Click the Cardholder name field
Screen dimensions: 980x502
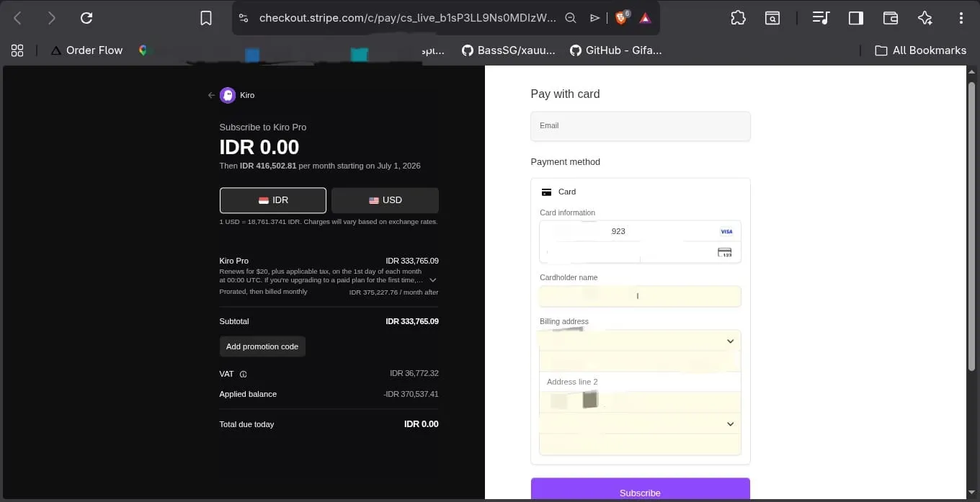[x=641, y=296]
